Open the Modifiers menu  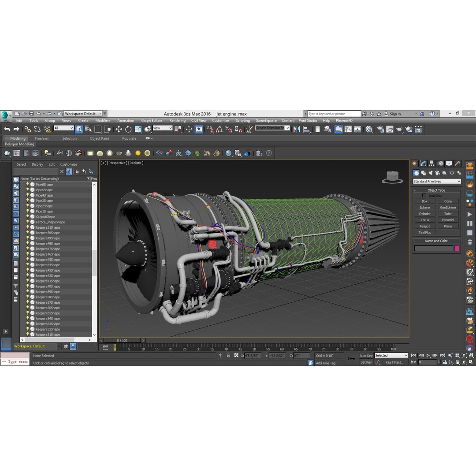point(103,120)
